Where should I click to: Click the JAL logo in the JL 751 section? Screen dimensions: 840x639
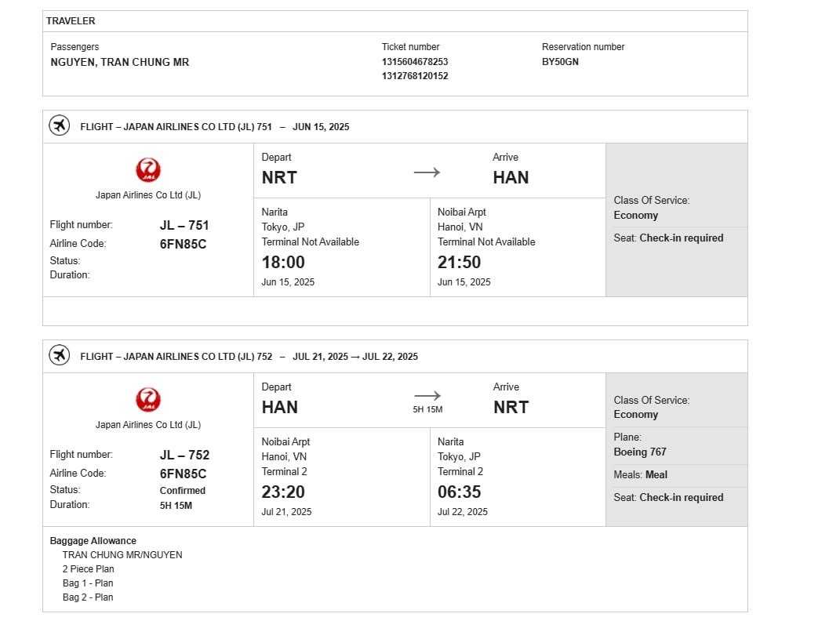click(147, 170)
